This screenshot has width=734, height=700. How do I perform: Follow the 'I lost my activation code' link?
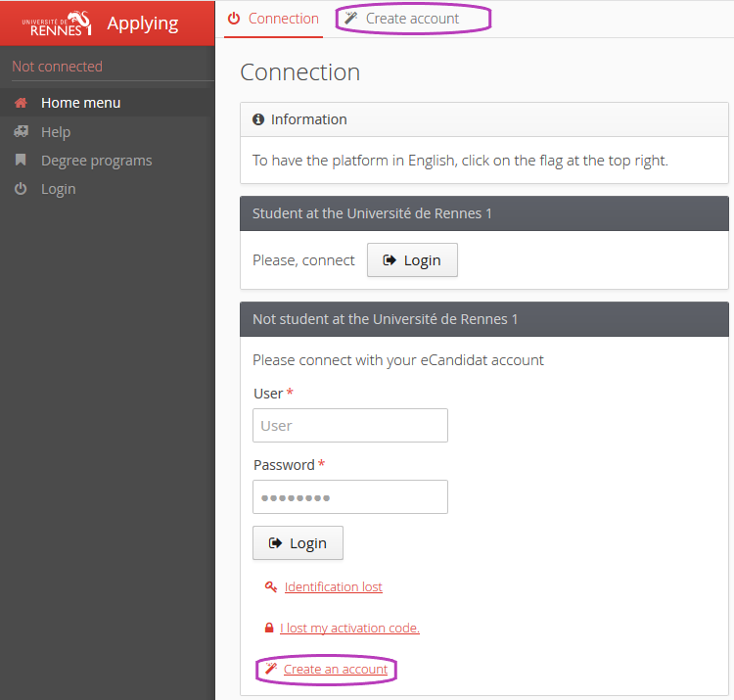pyautogui.click(x=349, y=629)
